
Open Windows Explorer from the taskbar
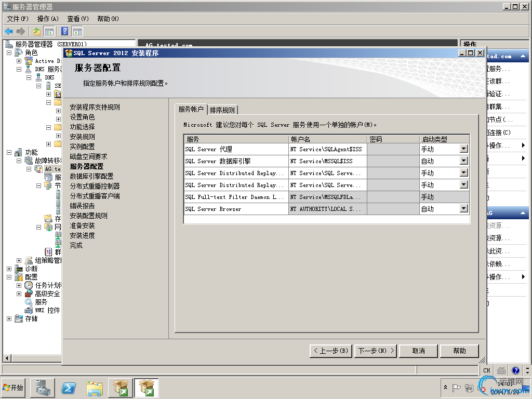point(95,388)
